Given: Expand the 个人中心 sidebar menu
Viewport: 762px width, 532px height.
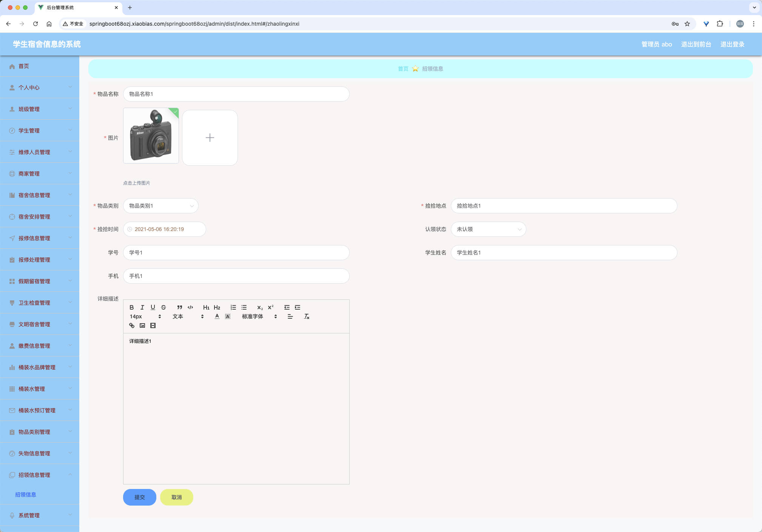Looking at the screenshot, I should (x=40, y=88).
